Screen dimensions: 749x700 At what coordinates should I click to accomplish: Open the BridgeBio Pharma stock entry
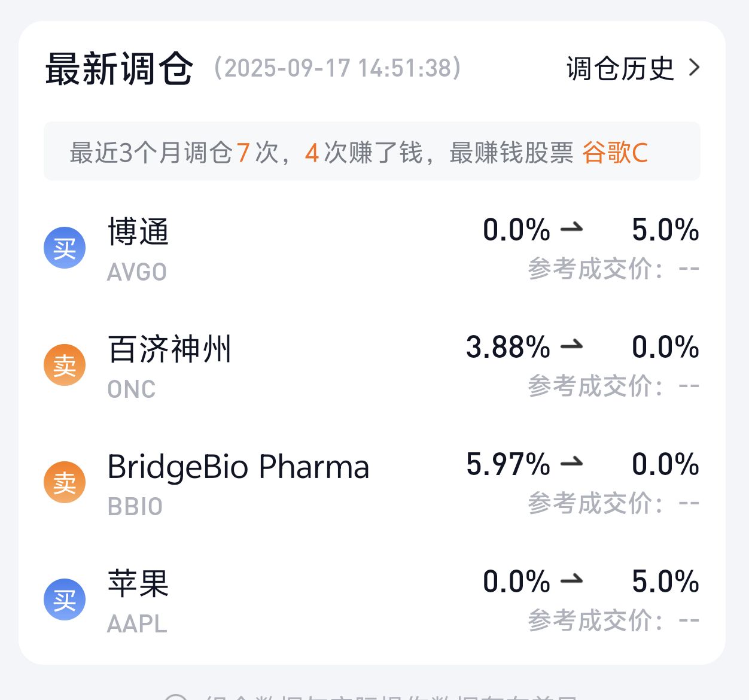(x=238, y=467)
